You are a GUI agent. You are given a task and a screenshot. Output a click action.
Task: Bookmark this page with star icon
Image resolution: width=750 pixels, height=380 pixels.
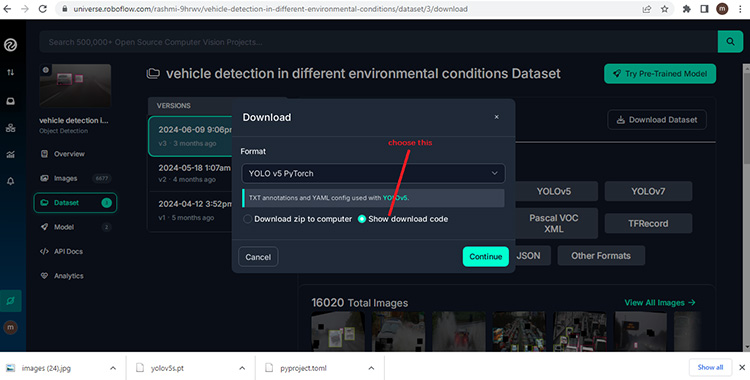[x=664, y=9]
